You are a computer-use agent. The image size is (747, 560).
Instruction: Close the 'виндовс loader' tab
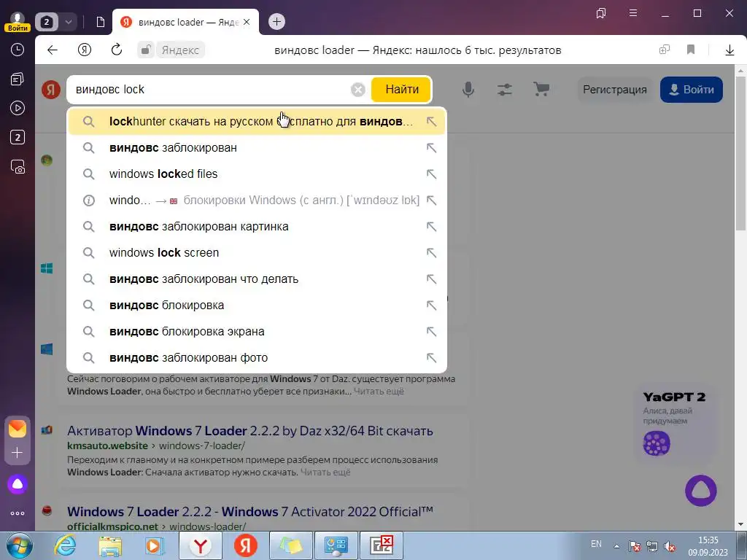[x=247, y=22]
